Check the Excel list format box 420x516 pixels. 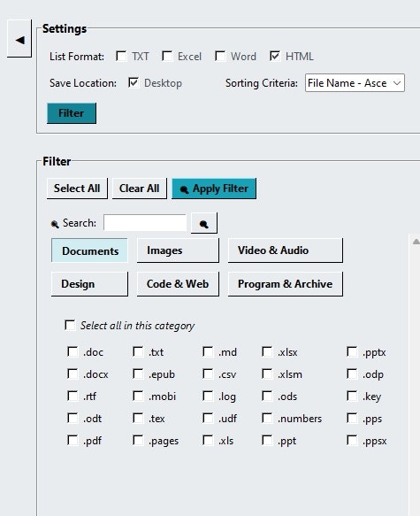pos(167,56)
